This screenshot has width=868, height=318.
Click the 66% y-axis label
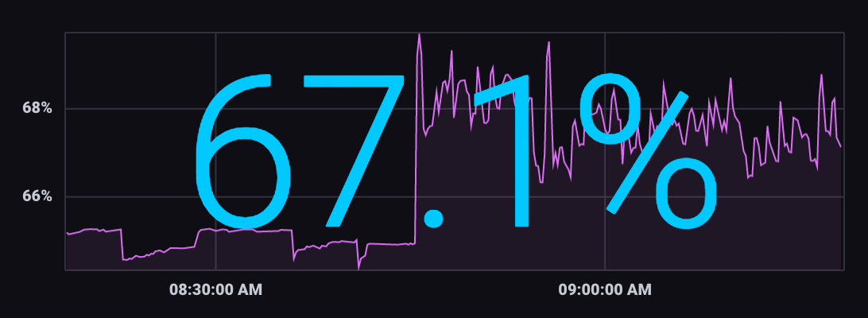click(36, 196)
